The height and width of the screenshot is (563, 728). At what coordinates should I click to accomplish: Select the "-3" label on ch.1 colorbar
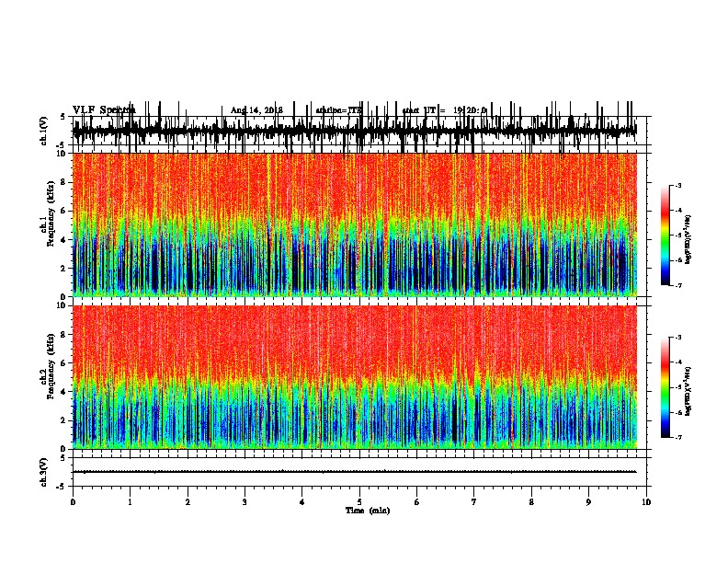pyautogui.click(x=677, y=186)
